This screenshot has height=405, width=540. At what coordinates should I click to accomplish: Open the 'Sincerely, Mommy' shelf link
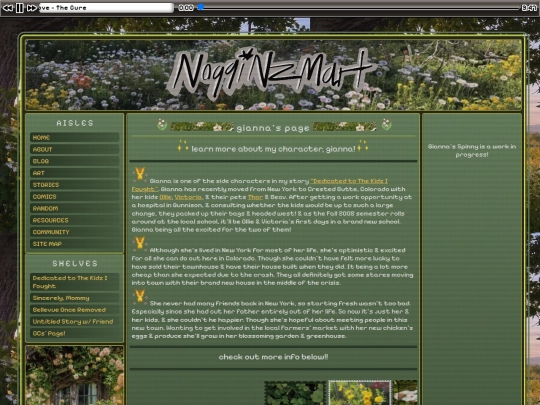tap(74, 298)
